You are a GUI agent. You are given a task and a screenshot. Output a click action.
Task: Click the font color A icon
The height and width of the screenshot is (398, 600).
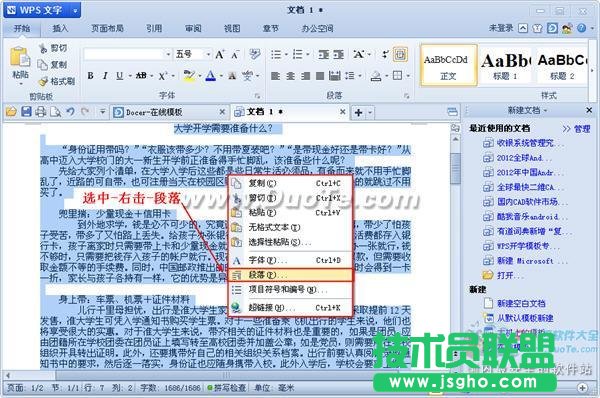210,75
